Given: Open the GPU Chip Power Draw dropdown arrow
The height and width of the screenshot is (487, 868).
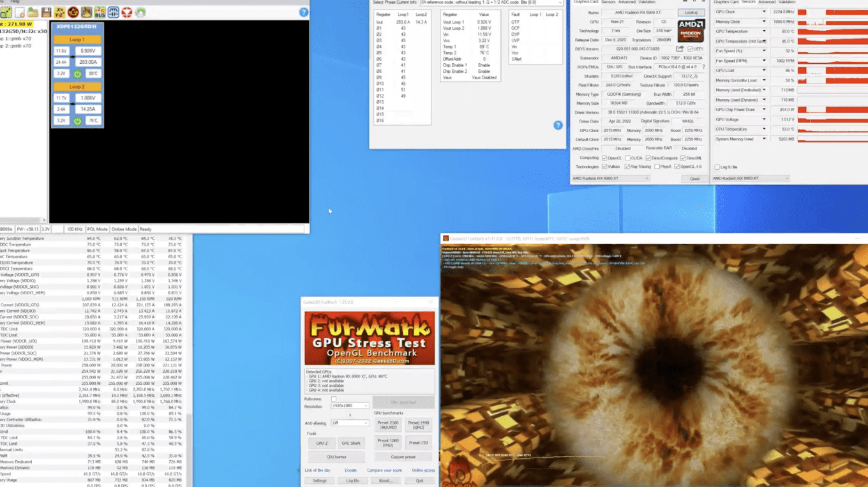Looking at the screenshot, I should 764,109.
